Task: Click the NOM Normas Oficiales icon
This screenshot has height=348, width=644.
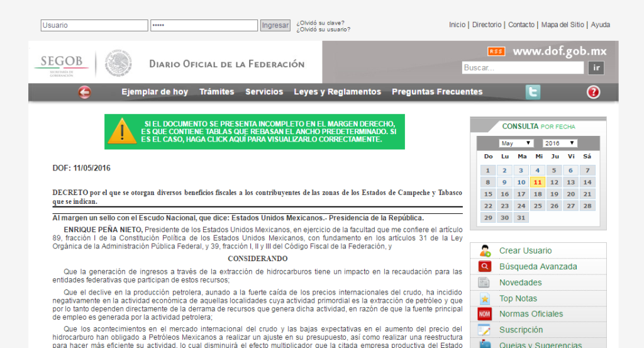Action: (x=485, y=314)
